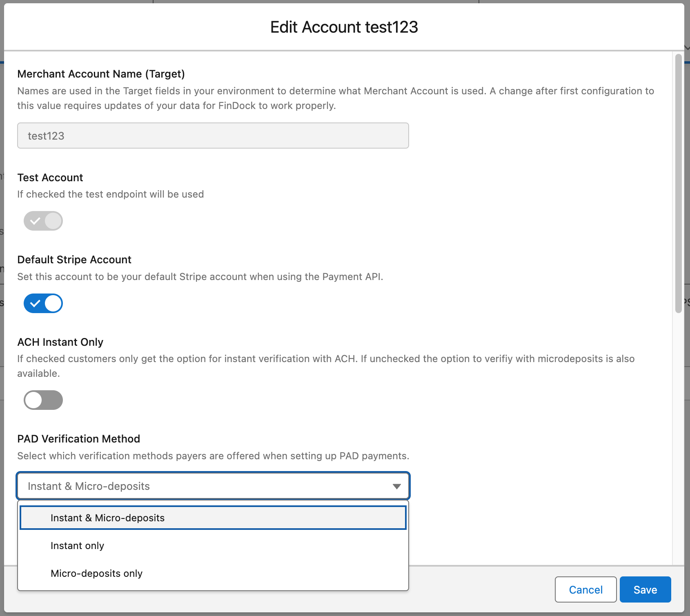690x616 pixels.
Task: Select "Instant only" verification method
Action: [77, 545]
